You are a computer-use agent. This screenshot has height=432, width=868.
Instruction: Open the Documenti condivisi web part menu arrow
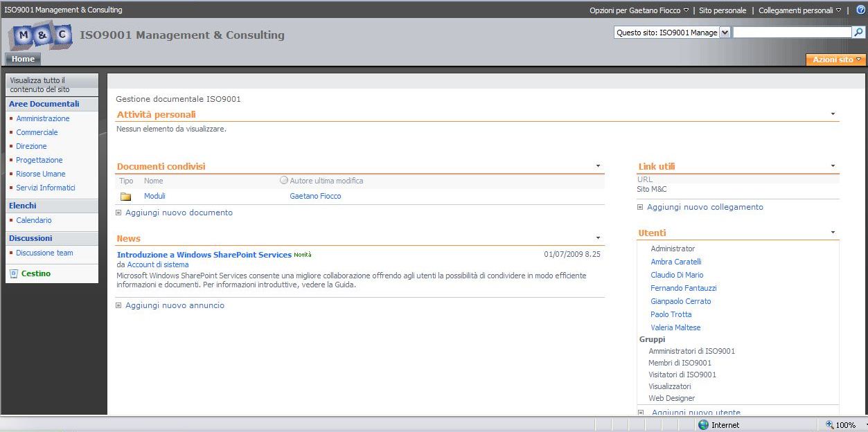598,166
